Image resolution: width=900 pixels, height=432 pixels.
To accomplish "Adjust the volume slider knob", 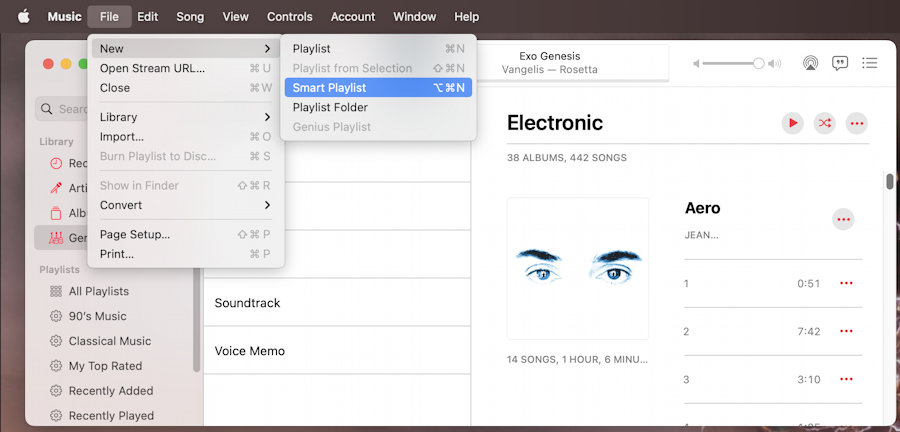I will tap(759, 64).
